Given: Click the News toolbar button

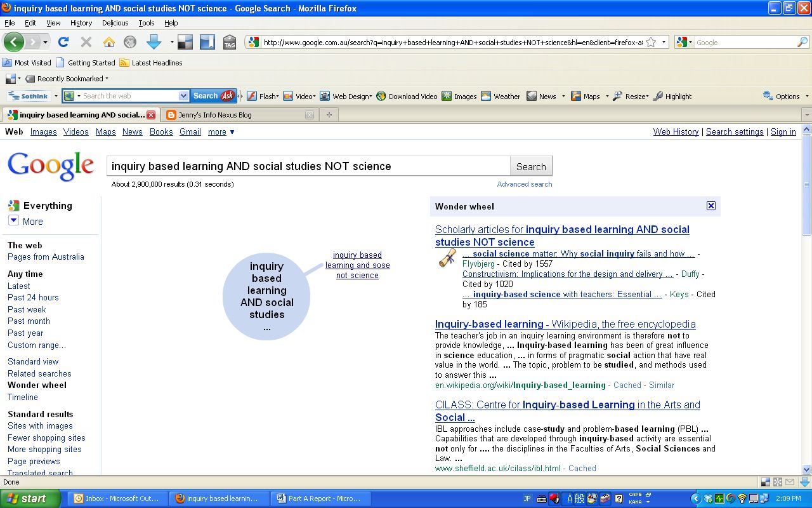Looking at the screenshot, I should click(541, 97).
